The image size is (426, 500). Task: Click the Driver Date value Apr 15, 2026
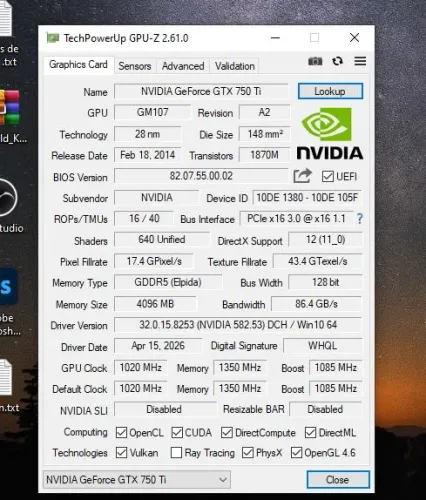coord(158,346)
